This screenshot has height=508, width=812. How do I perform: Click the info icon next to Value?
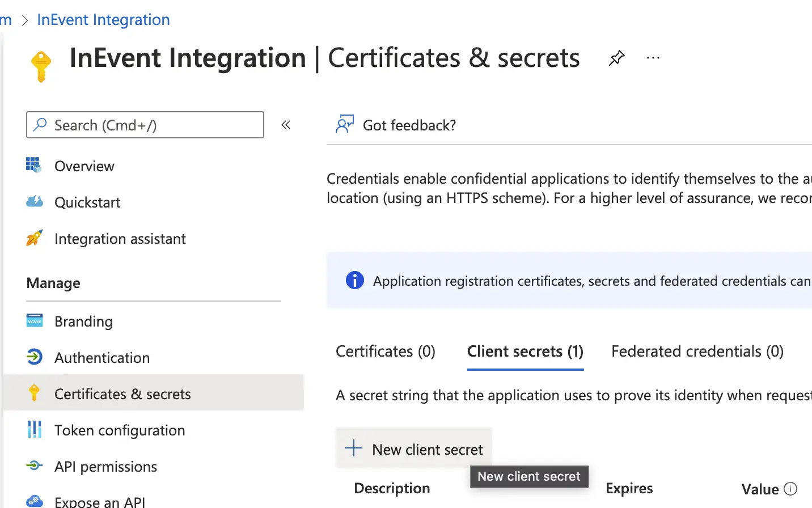pyautogui.click(x=790, y=488)
